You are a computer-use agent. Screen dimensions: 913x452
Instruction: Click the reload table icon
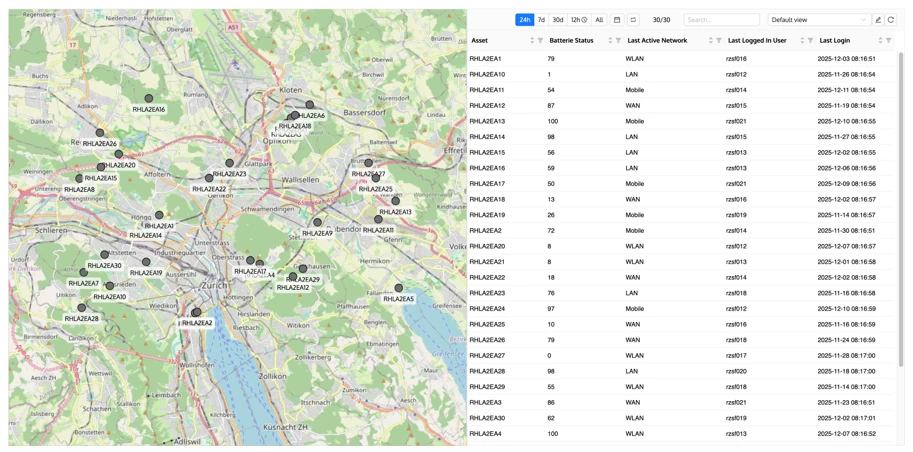click(891, 20)
